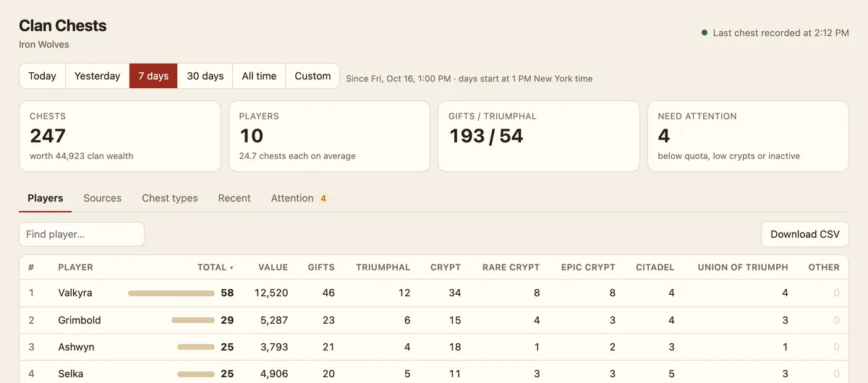The image size is (868, 383).
Task: Go to the Recent tab
Action: pyautogui.click(x=234, y=198)
